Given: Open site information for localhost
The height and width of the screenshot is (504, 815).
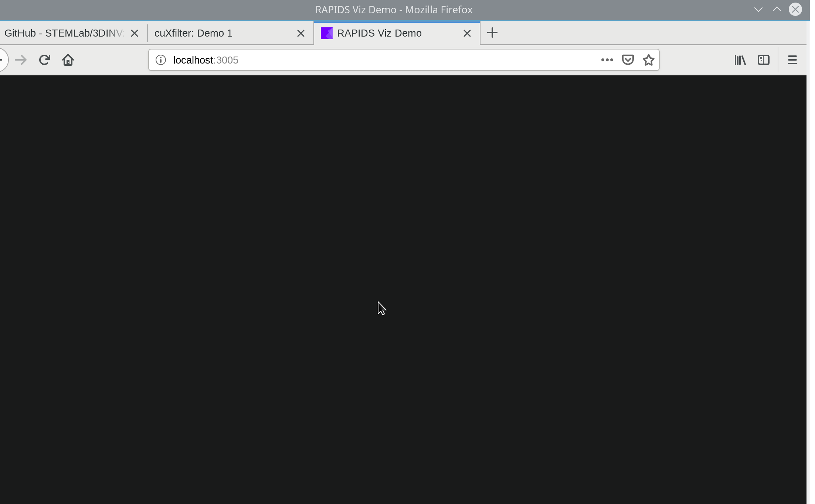Looking at the screenshot, I should (161, 60).
